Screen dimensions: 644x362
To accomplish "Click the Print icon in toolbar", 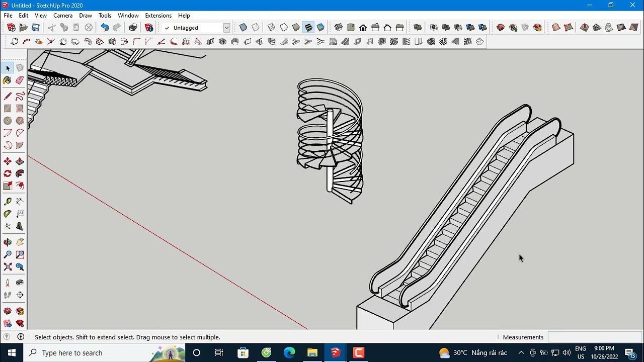I will [x=133, y=28].
